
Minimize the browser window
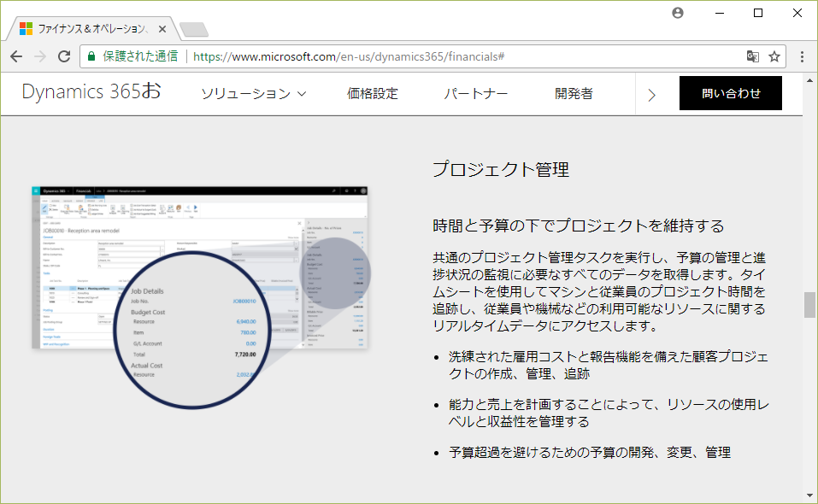720,13
